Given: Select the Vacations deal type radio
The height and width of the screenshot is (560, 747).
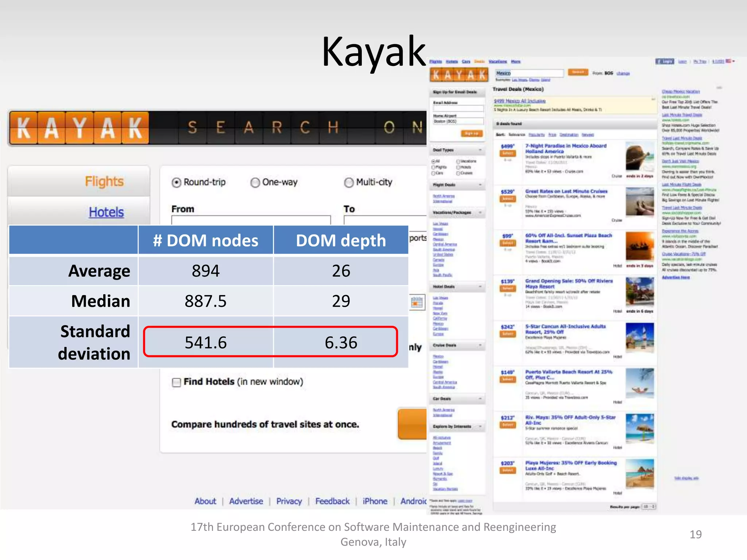Looking at the screenshot, I should click(458, 161).
